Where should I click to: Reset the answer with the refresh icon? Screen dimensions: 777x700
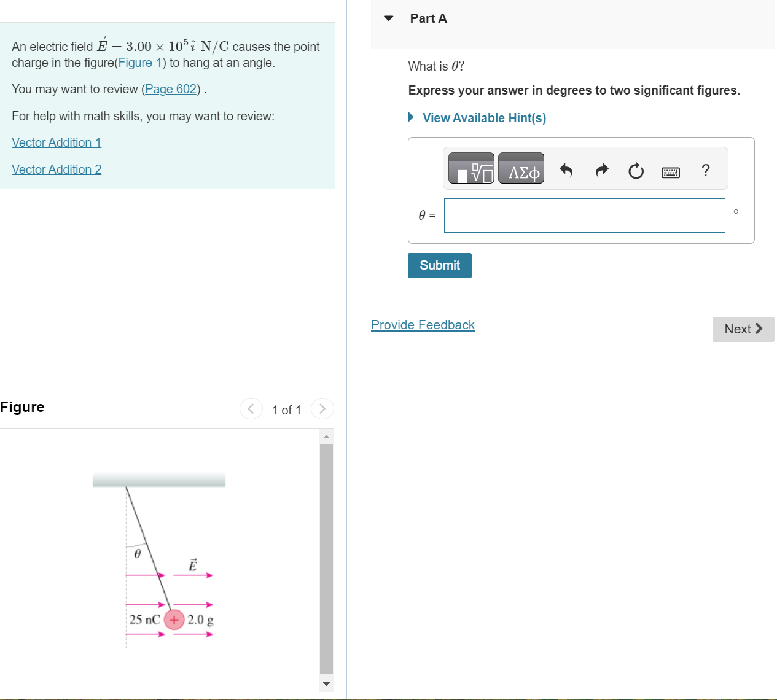pos(636,170)
